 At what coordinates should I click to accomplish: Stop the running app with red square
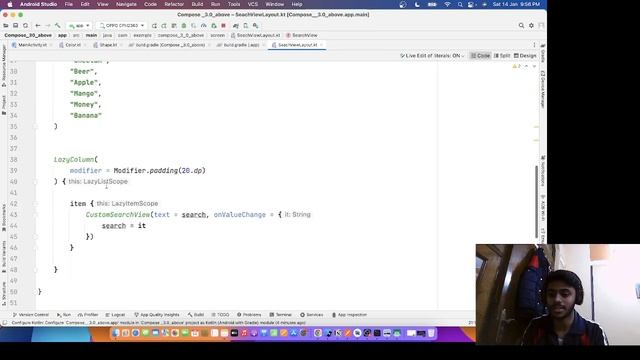pyautogui.click(x=223, y=25)
